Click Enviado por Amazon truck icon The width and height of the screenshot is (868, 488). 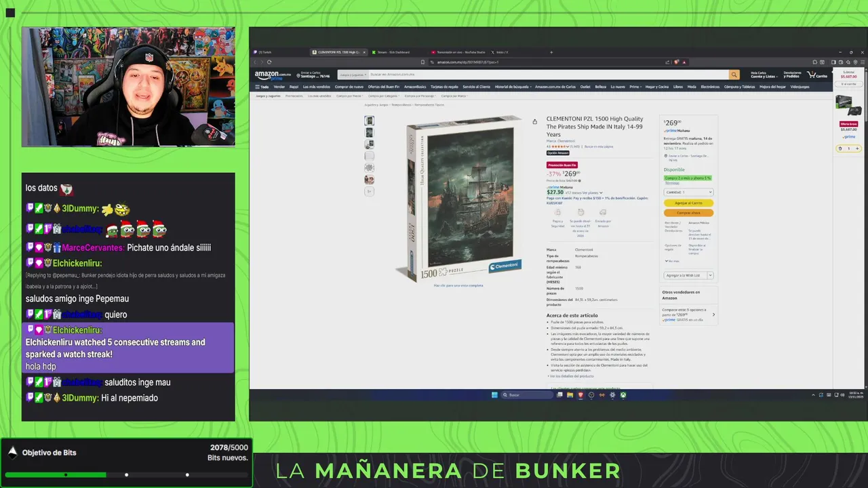(x=603, y=212)
